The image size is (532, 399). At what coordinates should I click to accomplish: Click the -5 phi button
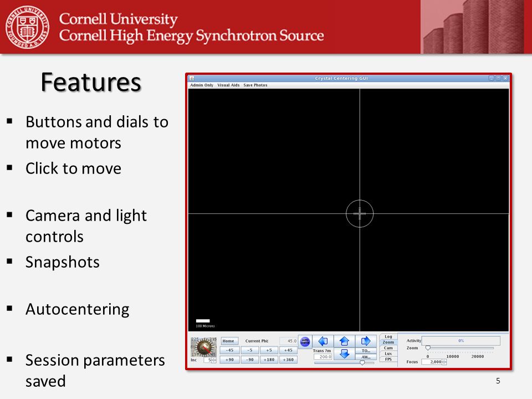[249, 350]
